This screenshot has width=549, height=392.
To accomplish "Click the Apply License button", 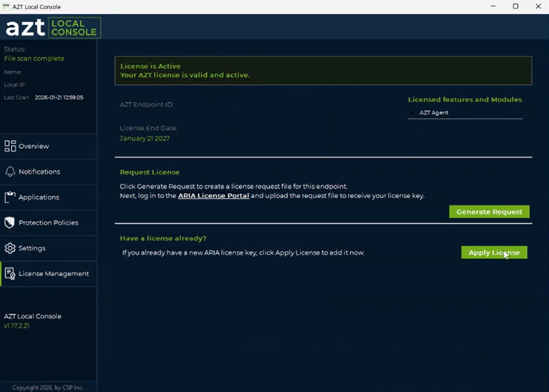I will 494,253.
